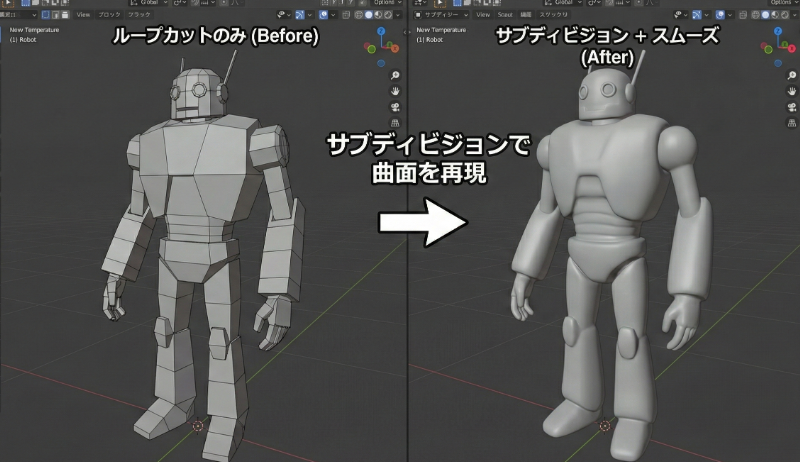
Task: Open the フラック menu in left viewport
Action: point(139,15)
